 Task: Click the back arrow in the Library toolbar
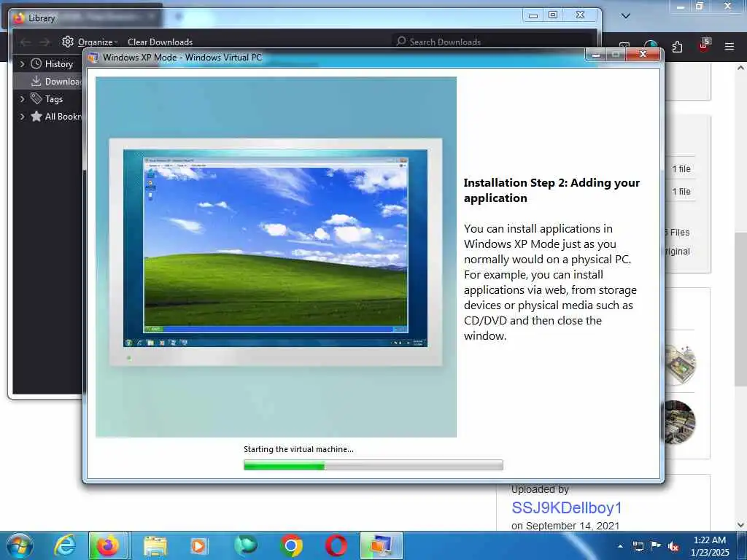(x=26, y=42)
